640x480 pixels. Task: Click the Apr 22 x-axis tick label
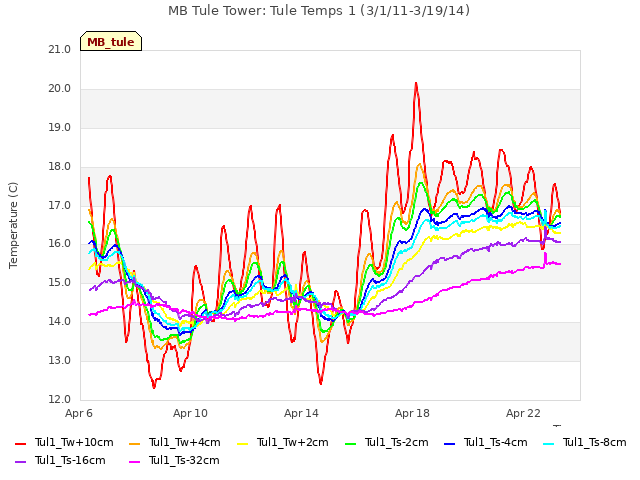pyautogui.click(x=523, y=413)
